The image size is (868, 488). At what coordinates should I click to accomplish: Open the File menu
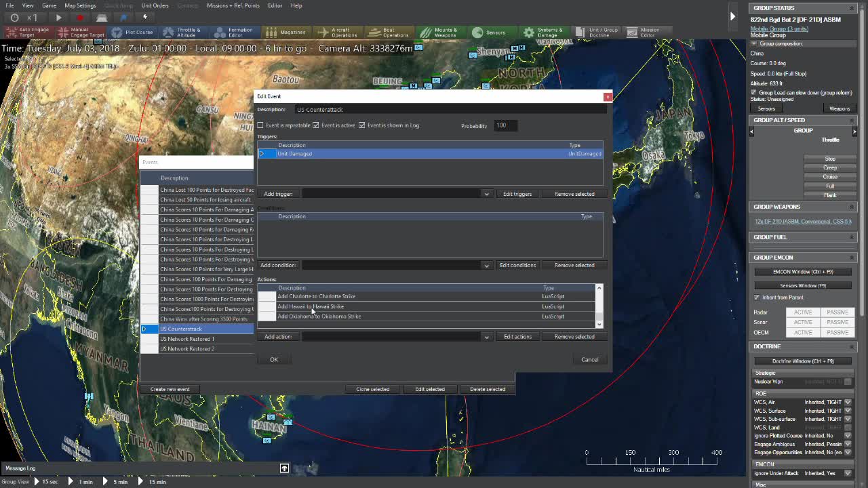(9, 5)
